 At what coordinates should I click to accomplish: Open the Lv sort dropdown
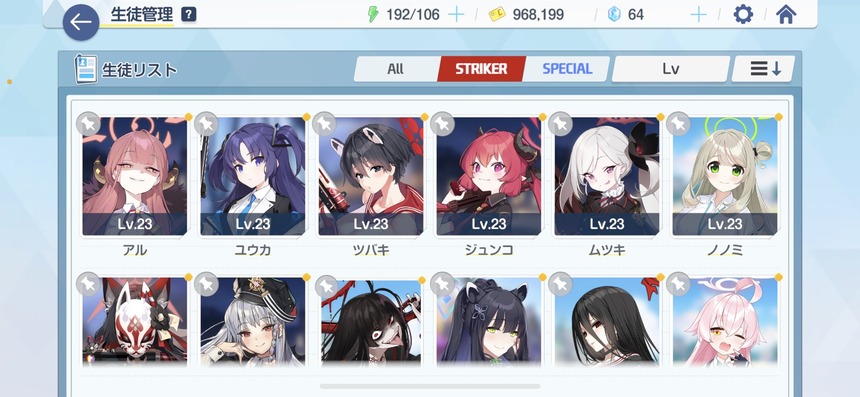pyautogui.click(x=670, y=69)
